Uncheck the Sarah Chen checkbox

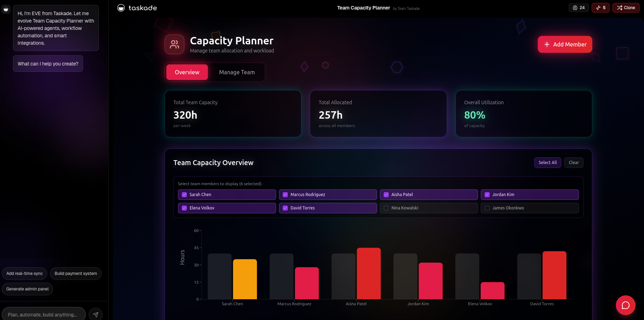point(184,195)
